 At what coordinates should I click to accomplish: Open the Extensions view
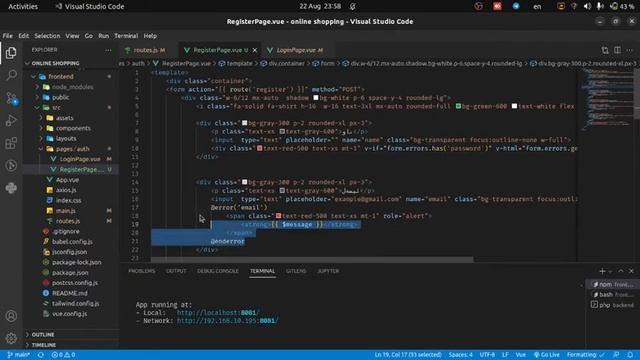point(11,143)
